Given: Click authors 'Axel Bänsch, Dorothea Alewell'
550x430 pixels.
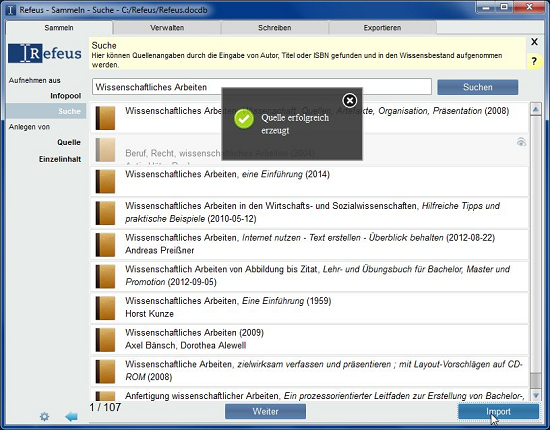Looking at the screenshot, I should tap(186, 345).
